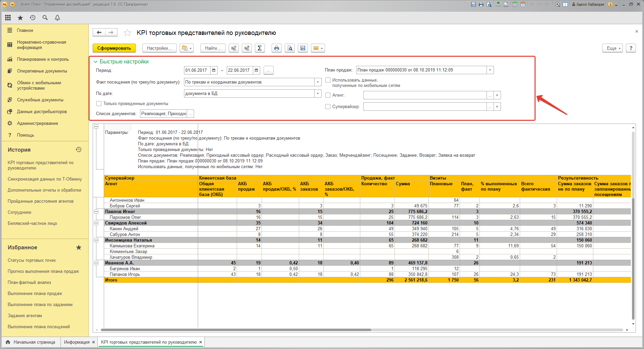Click the sum (sigma) toolbar button
Screen dimensions: 644x349
tap(260, 48)
